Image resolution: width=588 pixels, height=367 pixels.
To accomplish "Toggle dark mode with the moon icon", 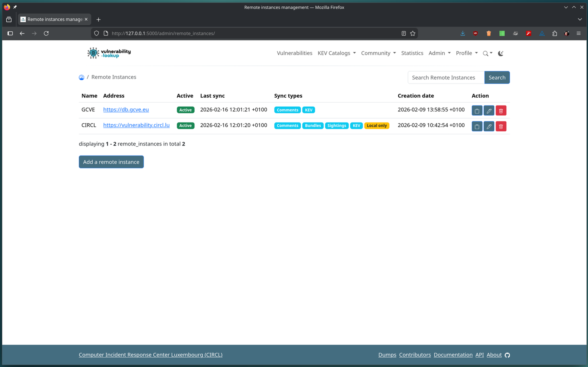I will click(x=501, y=53).
